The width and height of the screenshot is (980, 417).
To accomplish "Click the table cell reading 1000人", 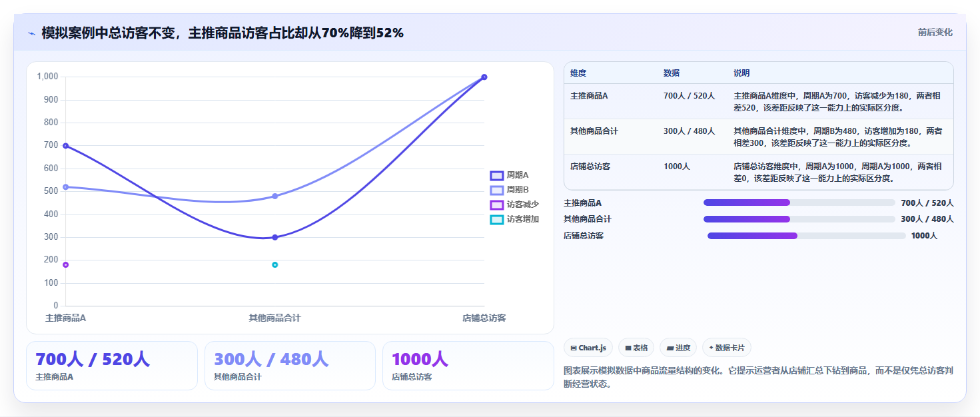I will click(676, 167).
